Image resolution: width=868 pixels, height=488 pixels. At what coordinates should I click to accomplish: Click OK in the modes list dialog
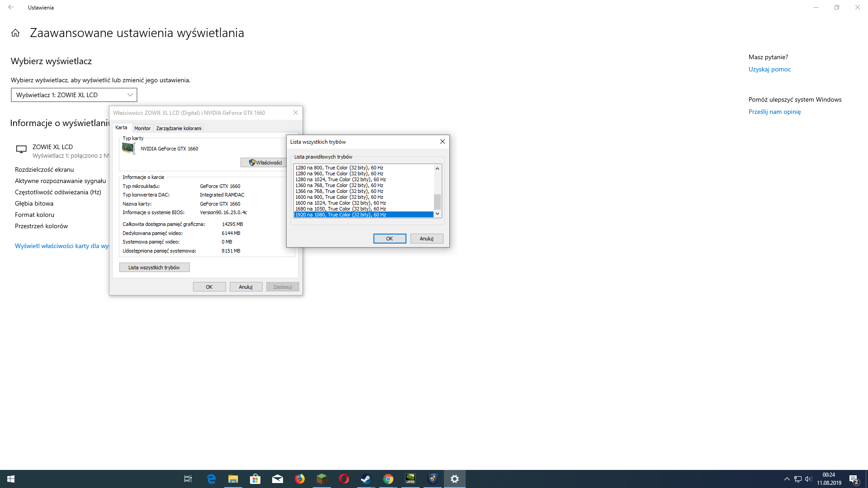coord(390,239)
